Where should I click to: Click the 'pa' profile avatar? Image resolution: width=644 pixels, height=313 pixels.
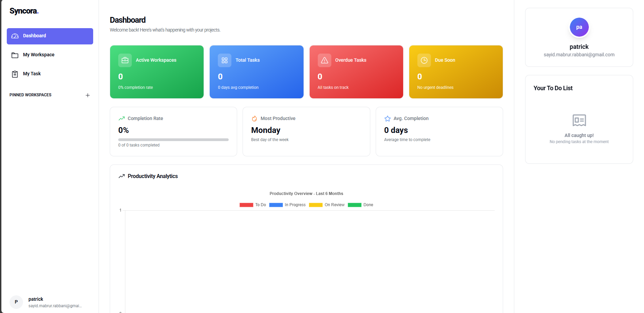pyautogui.click(x=579, y=27)
